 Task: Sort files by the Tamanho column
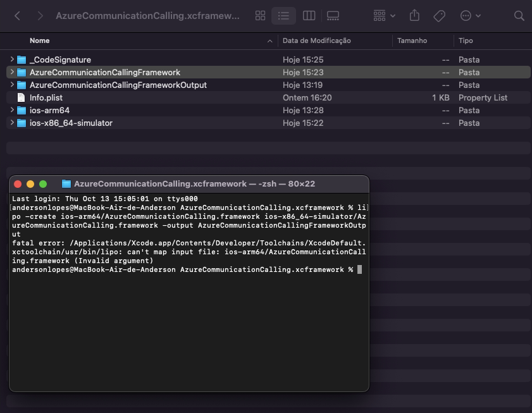pos(412,40)
